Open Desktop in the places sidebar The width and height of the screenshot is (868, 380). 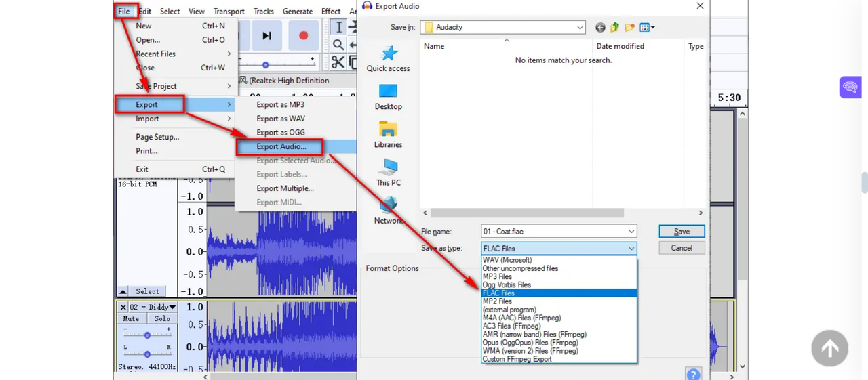point(388,98)
